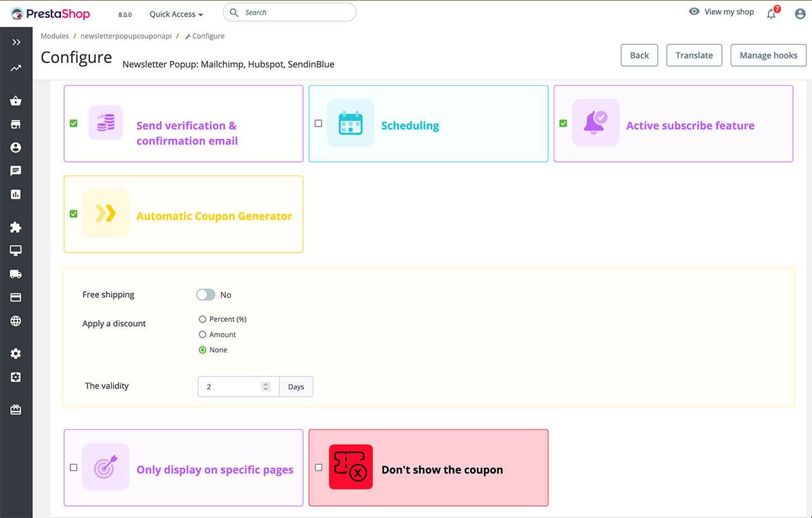Check Only display on specific pages
The height and width of the screenshot is (518, 812).
click(74, 467)
